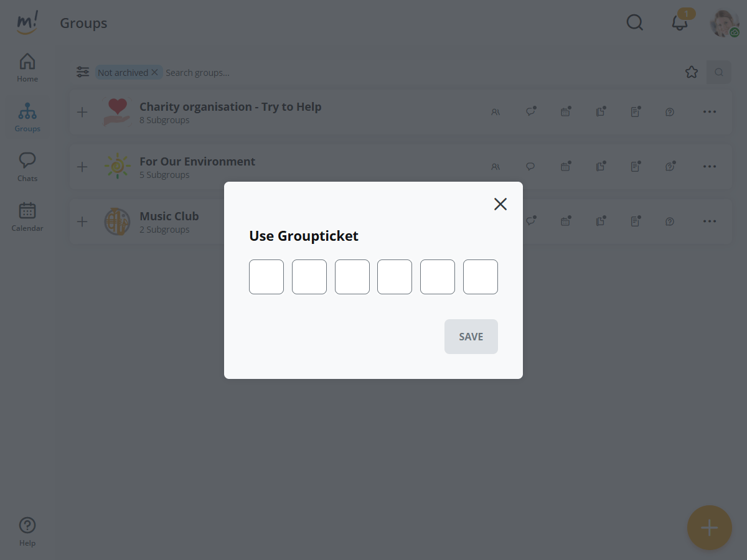Screen dimensions: 747x560
Task: Remove the Not archived filter chip
Action: (154, 72)
